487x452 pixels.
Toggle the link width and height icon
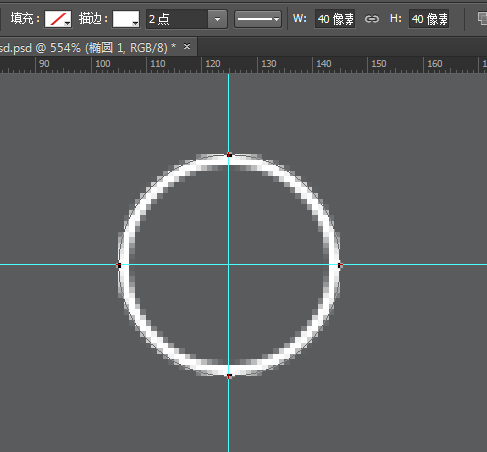pos(371,19)
